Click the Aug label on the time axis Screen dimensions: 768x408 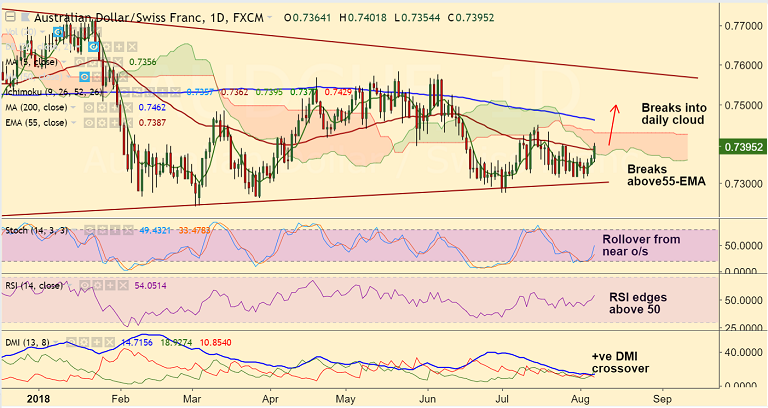[580, 399]
